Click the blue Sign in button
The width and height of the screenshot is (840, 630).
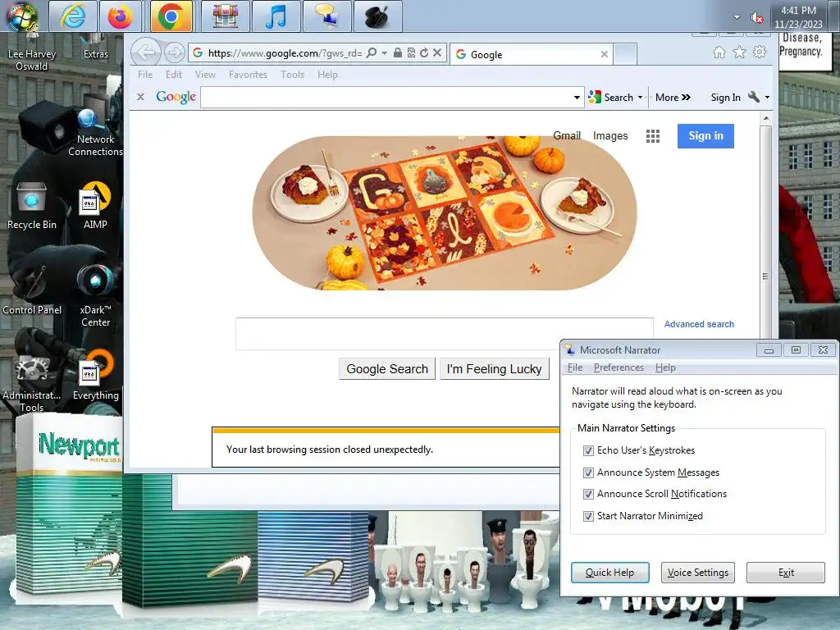tap(705, 136)
